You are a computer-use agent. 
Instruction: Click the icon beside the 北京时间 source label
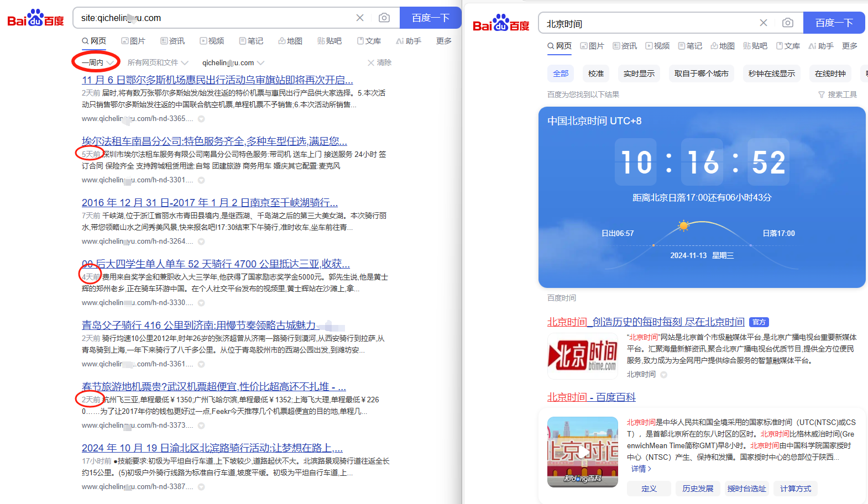[663, 375]
